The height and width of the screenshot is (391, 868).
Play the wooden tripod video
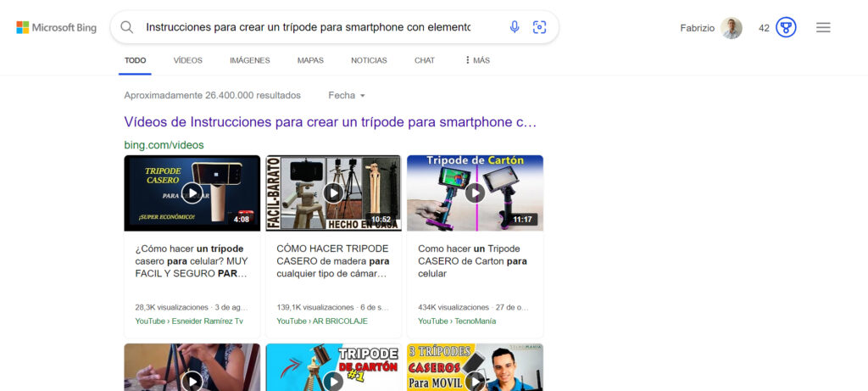coord(333,193)
